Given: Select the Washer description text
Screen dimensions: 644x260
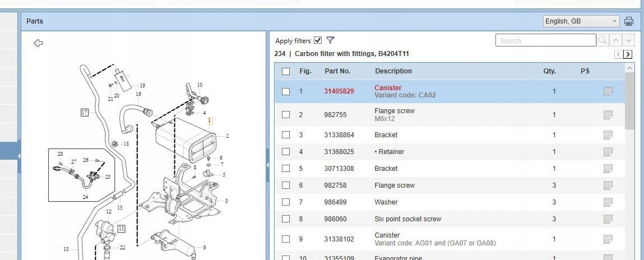Looking at the screenshot, I should pos(386,202).
